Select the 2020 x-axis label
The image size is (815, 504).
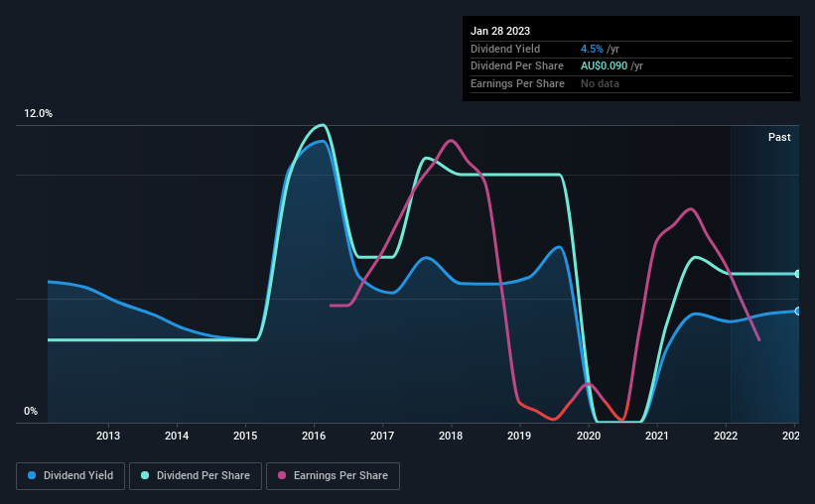coord(589,436)
